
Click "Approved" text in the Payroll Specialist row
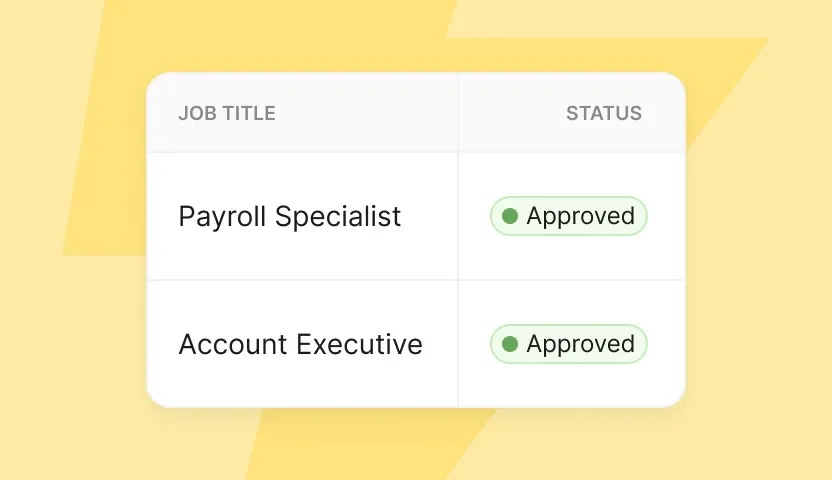581,216
